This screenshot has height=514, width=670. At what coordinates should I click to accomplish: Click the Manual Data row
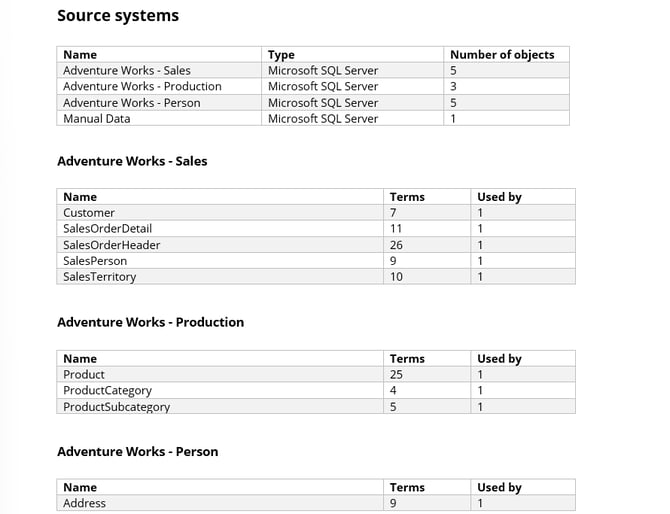(313, 118)
